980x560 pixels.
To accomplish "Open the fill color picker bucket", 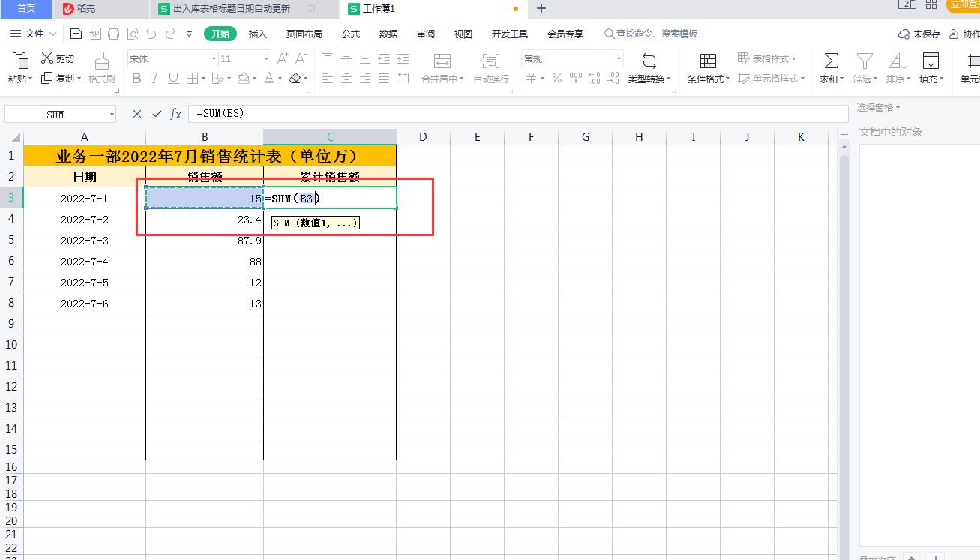I will point(244,78).
